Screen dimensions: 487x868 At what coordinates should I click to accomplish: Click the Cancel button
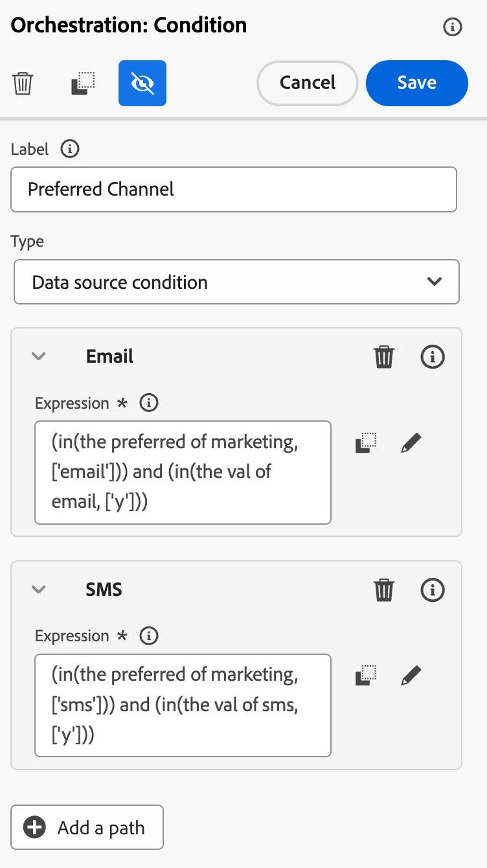coord(308,83)
